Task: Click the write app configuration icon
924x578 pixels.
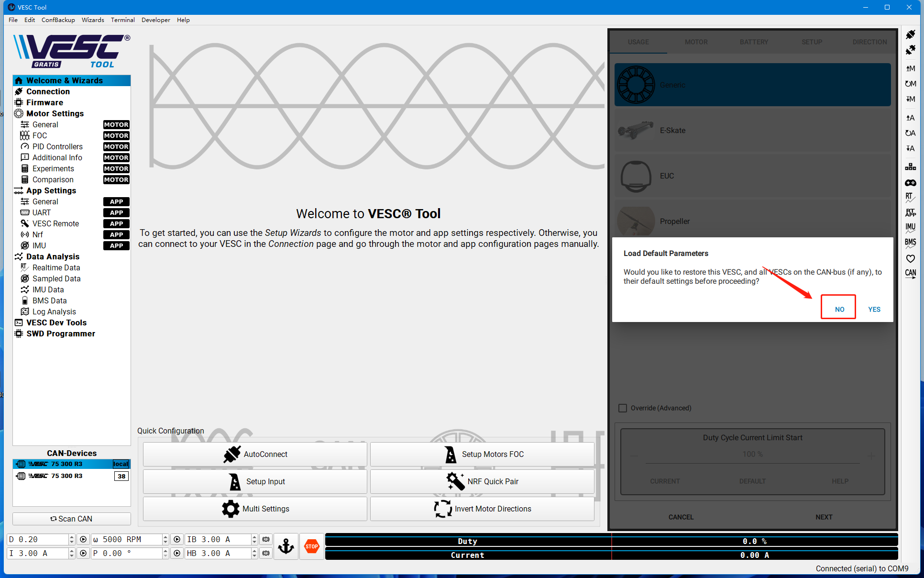Action: (910, 148)
